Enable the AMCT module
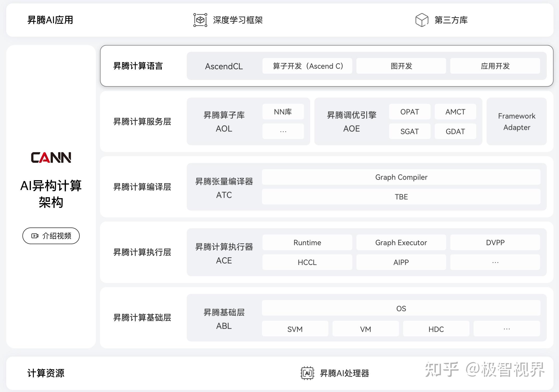This screenshot has height=392, width=559. [x=455, y=112]
